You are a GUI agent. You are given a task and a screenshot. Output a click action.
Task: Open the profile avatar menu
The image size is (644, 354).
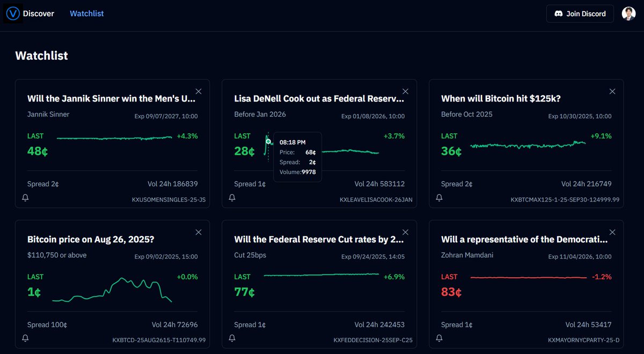628,13
